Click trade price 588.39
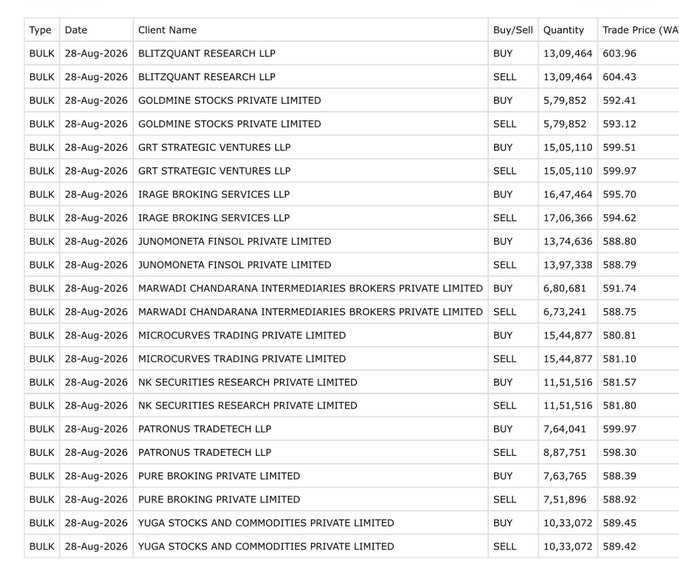The height and width of the screenshot is (576, 679). [x=620, y=476]
